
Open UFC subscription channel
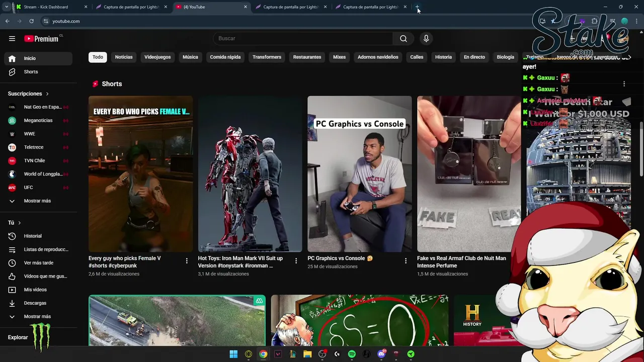click(x=38, y=188)
